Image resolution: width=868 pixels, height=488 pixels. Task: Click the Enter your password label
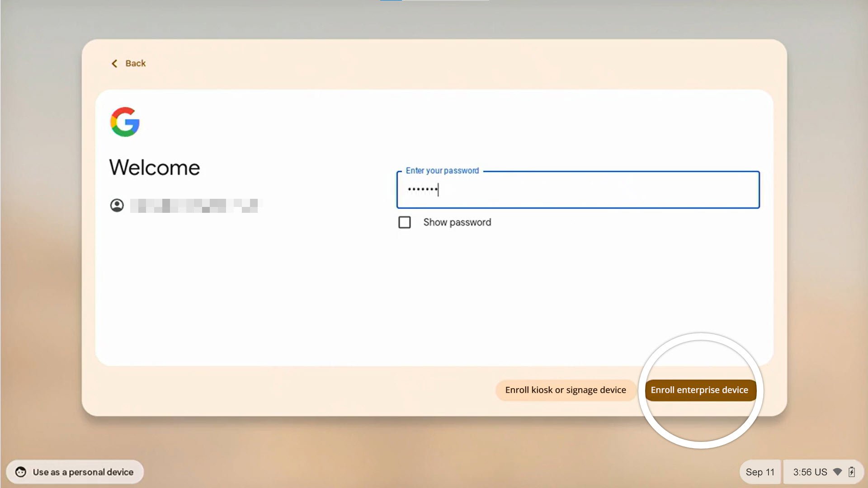point(442,171)
